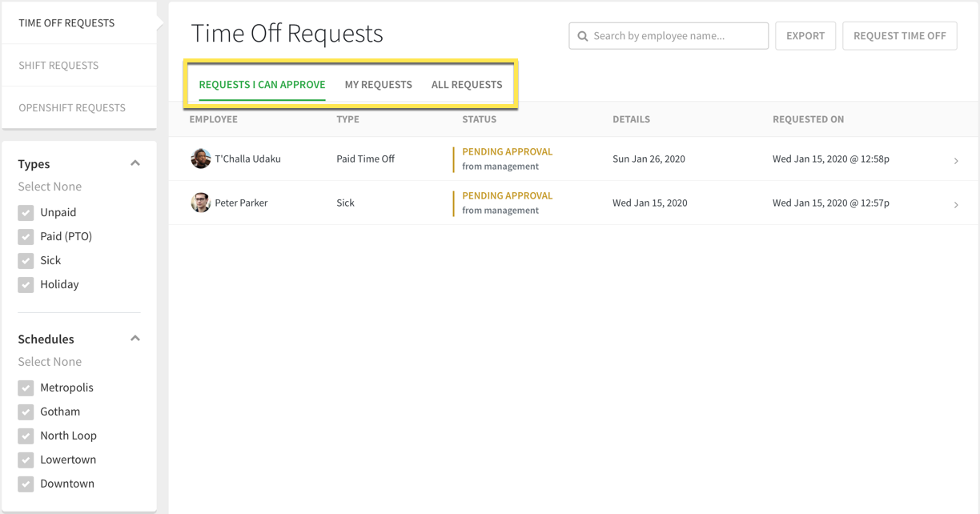The width and height of the screenshot is (980, 514).
Task: Open the OpenShift Requests section
Action: click(x=72, y=106)
